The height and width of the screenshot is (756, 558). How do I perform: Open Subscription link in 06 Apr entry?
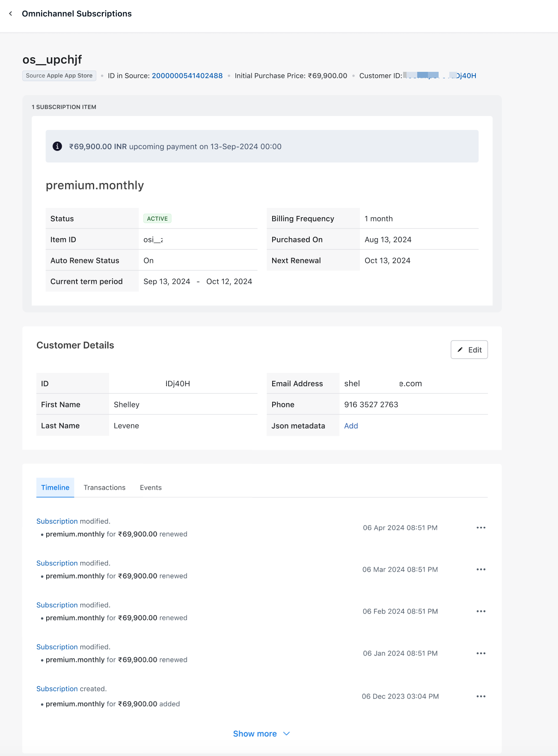(x=57, y=521)
